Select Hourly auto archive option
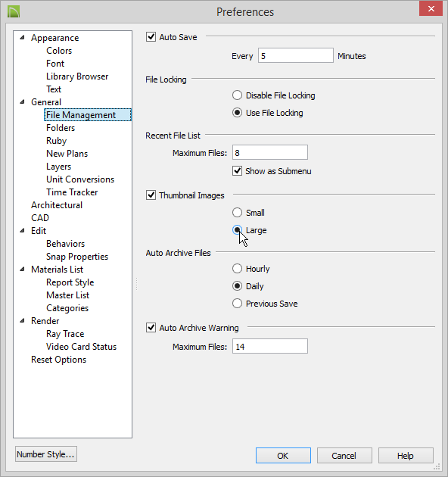448x477 pixels. [237, 268]
